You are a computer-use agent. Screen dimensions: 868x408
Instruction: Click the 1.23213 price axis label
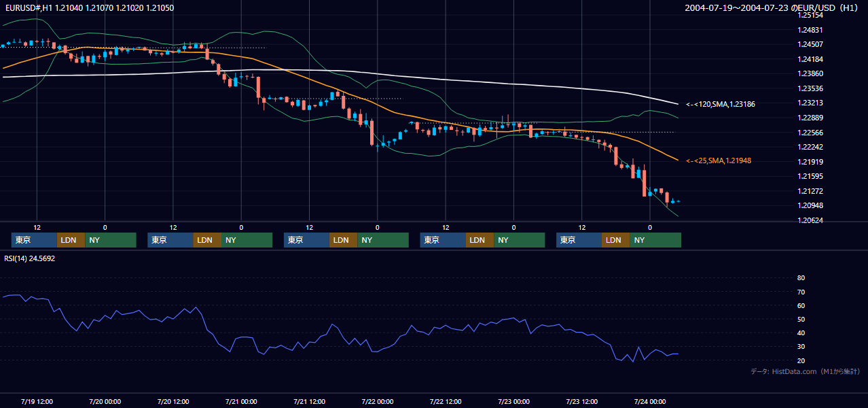810,103
